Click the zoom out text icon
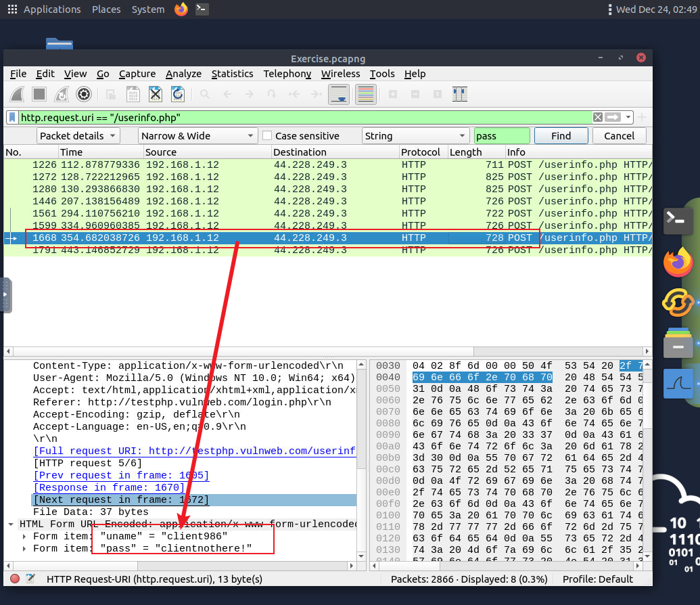Viewport: 700px width, 605px height. pos(415,94)
